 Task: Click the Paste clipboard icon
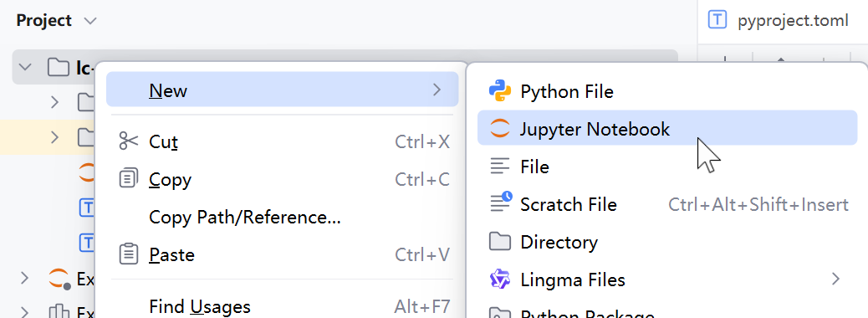(129, 255)
